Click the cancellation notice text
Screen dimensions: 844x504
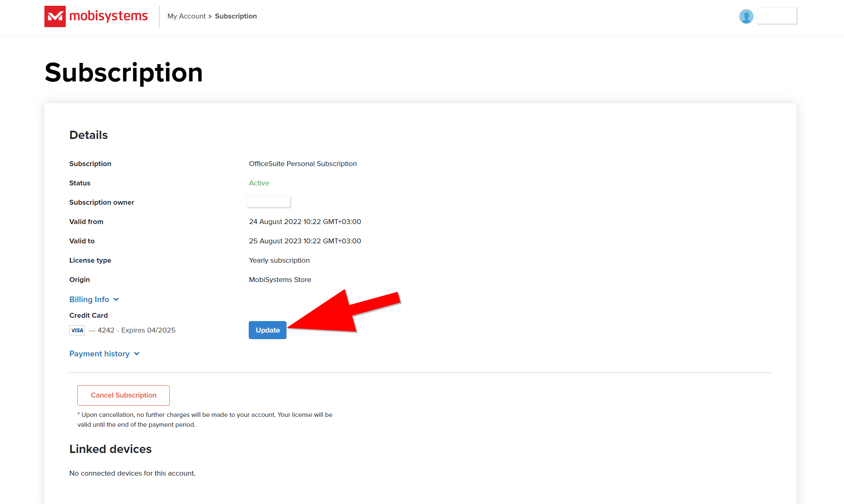coord(205,420)
